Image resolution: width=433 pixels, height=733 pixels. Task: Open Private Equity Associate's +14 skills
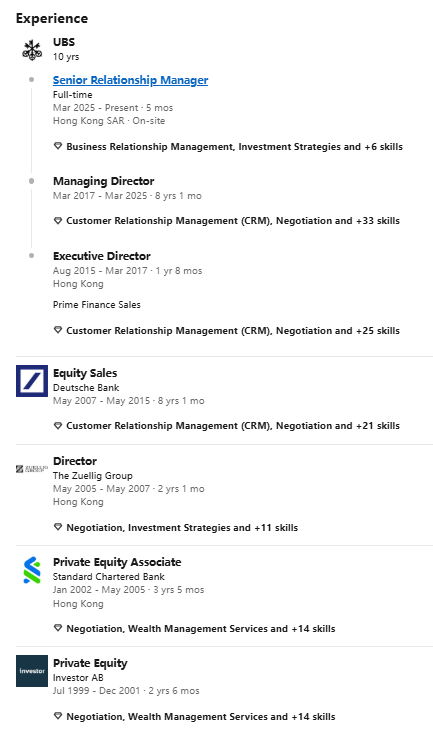coord(201,629)
